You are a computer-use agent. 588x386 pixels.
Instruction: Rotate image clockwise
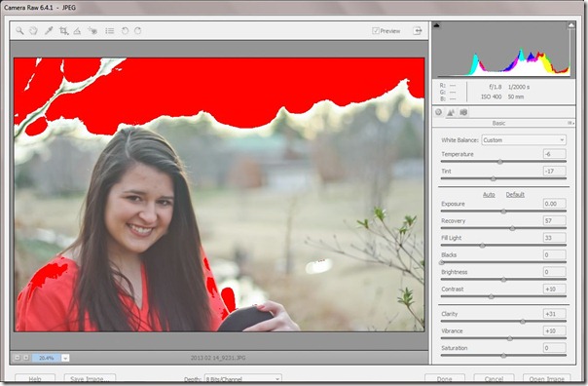pyautogui.click(x=138, y=31)
